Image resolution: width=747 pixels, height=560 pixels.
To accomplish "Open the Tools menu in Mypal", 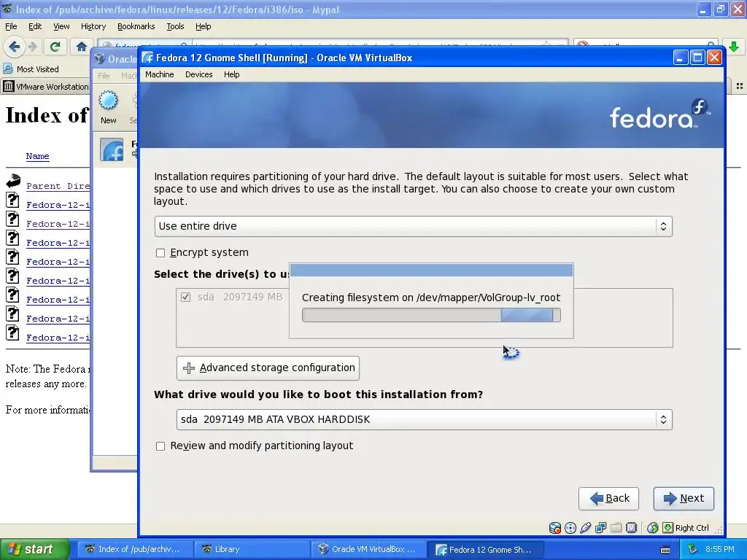I will pyautogui.click(x=175, y=26).
